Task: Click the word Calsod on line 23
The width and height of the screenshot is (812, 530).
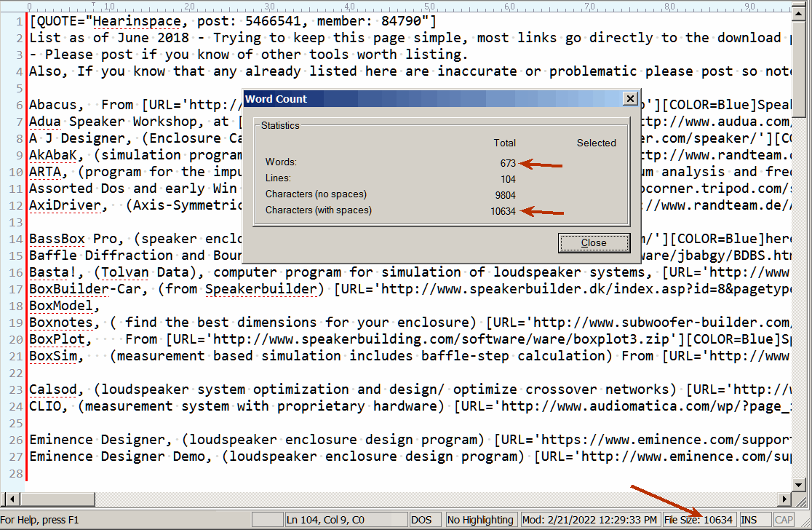Action: (x=53, y=389)
